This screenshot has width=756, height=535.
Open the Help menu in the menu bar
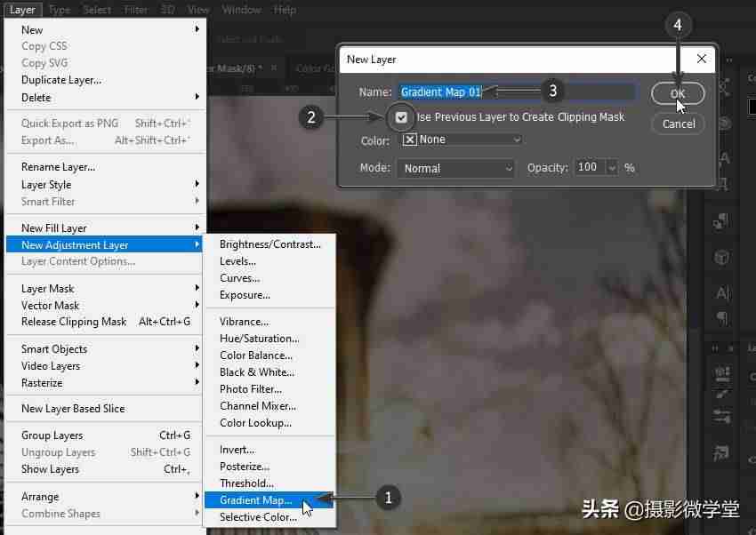[x=285, y=10]
